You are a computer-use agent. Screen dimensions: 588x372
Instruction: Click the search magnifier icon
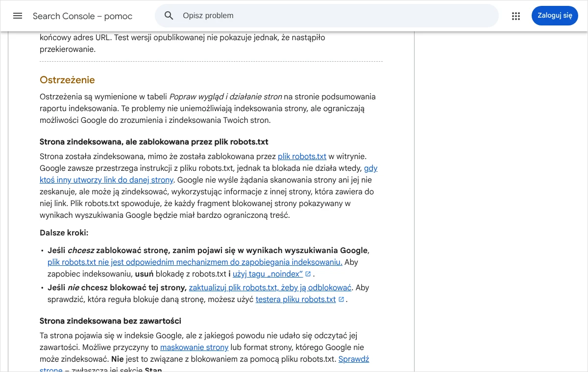point(169,16)
